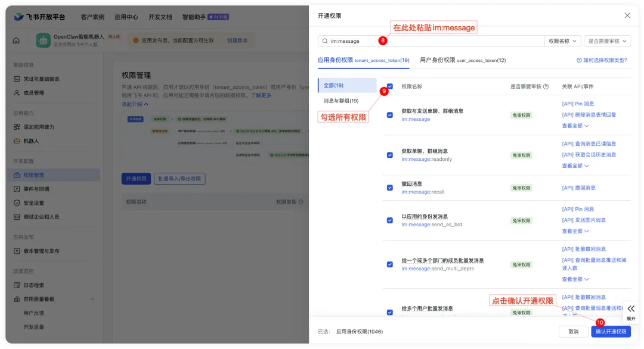The height and width of the screenshot is (349, 644).
Task: Toggle the checkbox for im:message permission
Action: pos(390,115)
